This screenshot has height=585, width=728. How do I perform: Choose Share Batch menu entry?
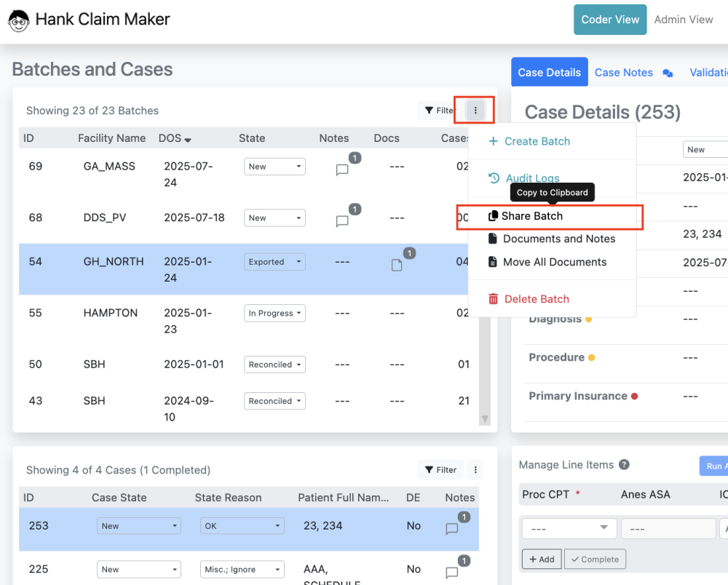[526, 215]
